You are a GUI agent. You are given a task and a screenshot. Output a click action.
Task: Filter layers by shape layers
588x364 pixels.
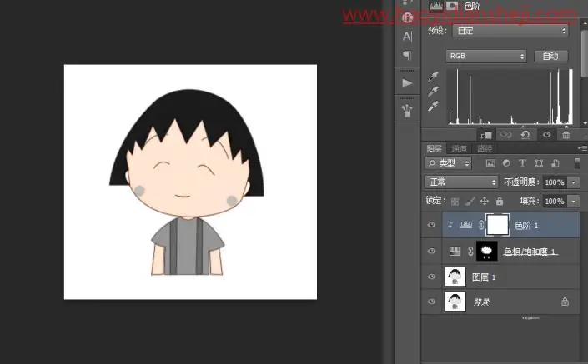point(539,163)
